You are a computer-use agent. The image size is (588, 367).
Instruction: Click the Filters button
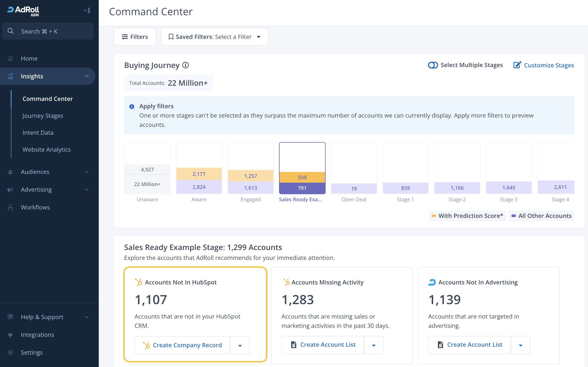(135, 37)
